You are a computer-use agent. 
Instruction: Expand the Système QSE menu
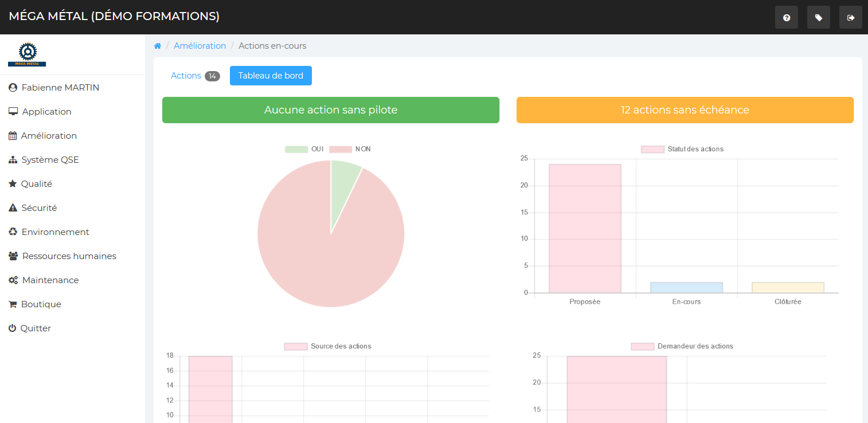(49, 160)
